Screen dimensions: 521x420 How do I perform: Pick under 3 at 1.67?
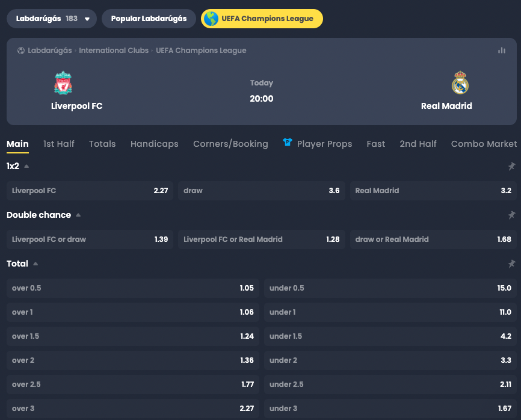click(390, 409)
